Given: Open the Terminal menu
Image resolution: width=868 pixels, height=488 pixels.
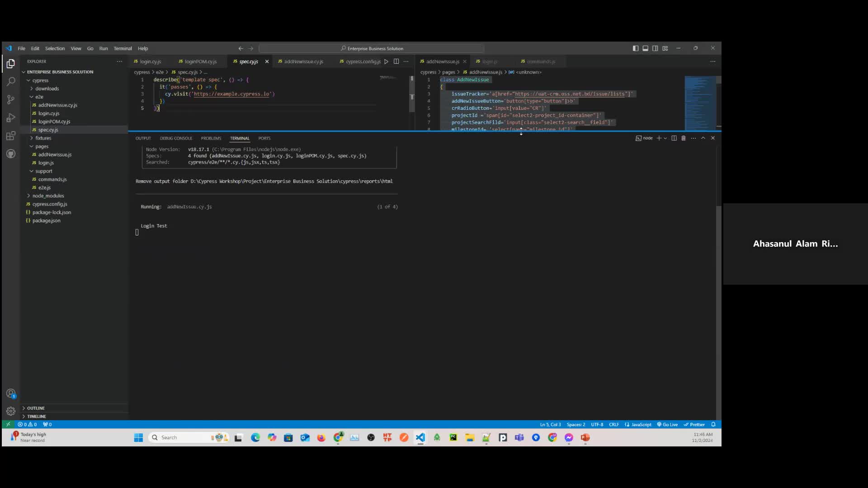Looking at the screenshot, I should tap(123, 48).
